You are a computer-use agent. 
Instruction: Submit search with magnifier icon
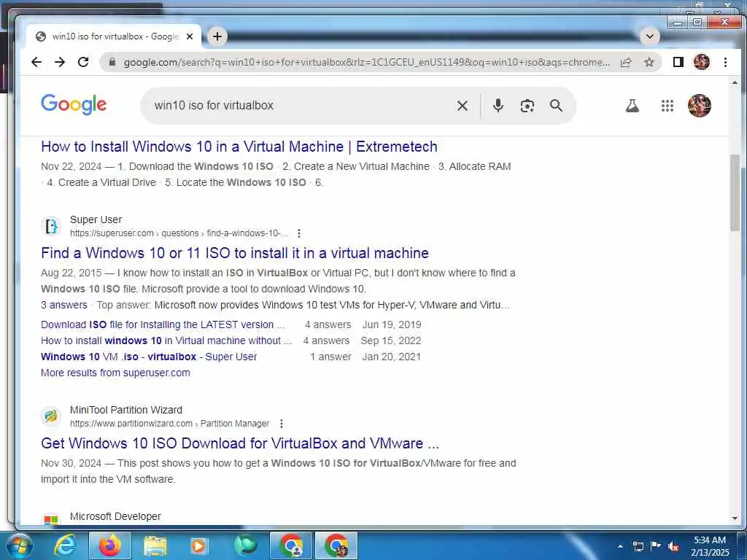point(556,106)
